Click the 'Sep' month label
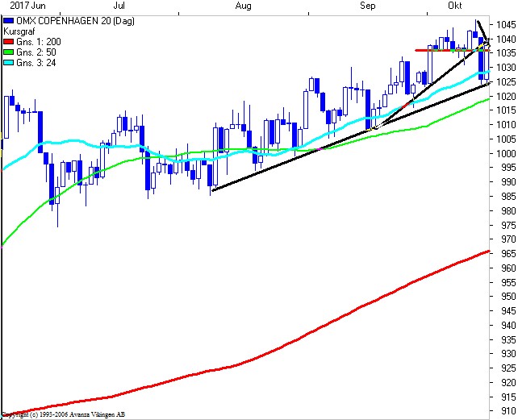The image size is (518, 420). point(368,6)
